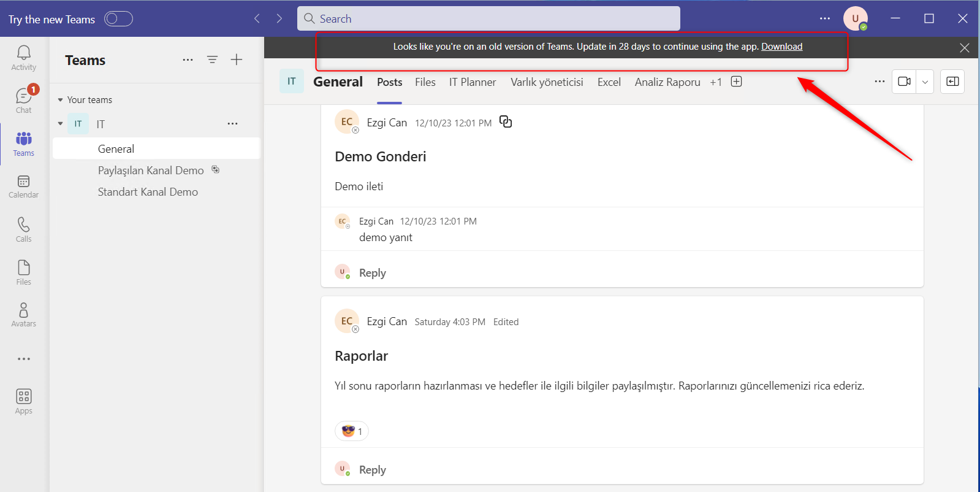Image resolution: width=980 pixels, height=492 pixels.
Task: Open the Calendar view
Action: coord(23,186)
